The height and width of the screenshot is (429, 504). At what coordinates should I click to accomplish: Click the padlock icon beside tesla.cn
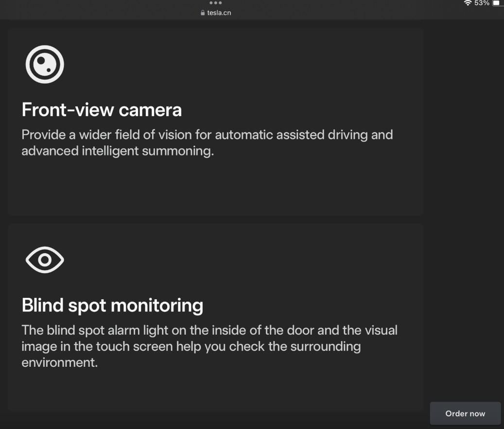[x=203, y=13]
